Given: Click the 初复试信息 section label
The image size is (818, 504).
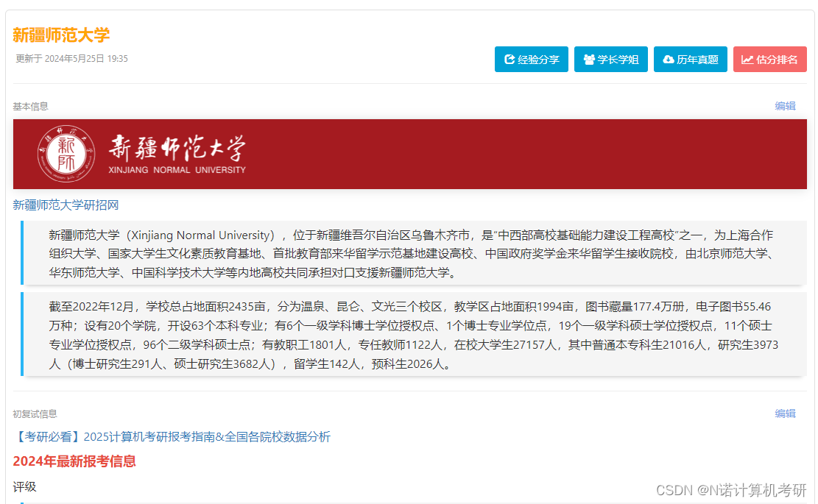Looking at the screenshot, I should 35,414.
